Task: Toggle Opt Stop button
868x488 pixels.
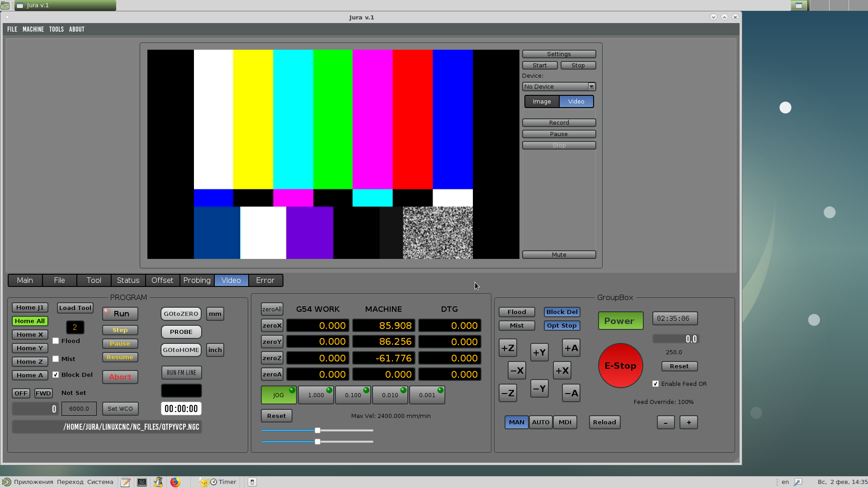Action: pyautogui.click(x=562, y=326)
